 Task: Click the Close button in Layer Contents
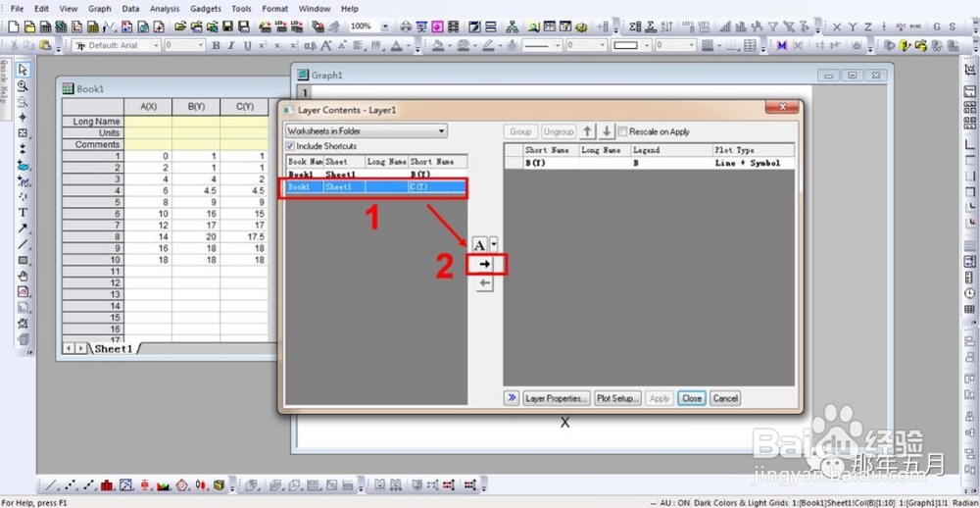point(691,398)
